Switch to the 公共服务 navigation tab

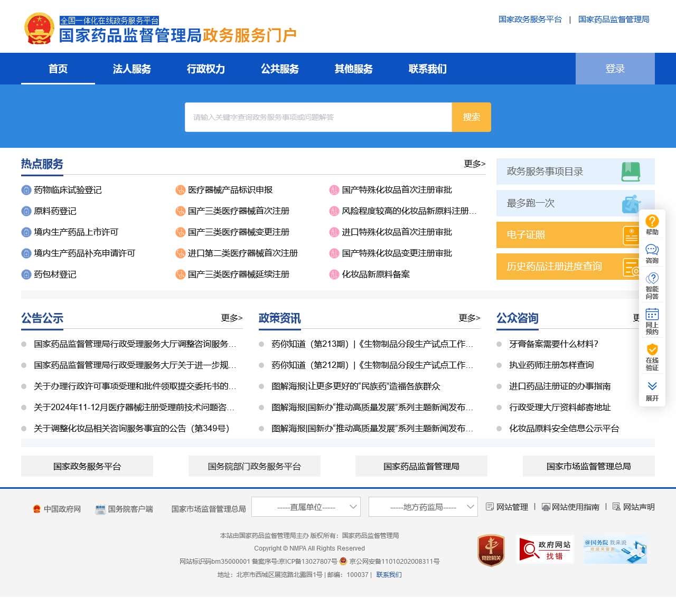point(279,69)
